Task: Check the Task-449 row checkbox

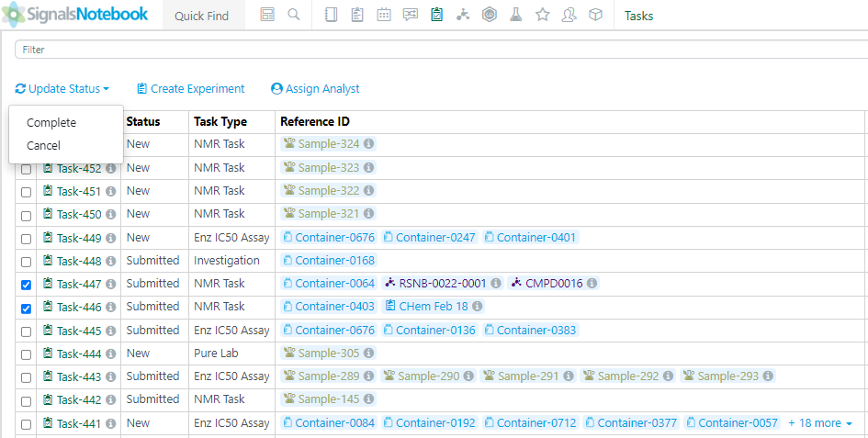Action: 26,239
